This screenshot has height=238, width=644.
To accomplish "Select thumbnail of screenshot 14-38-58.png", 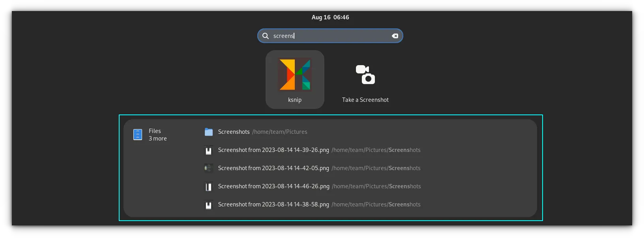I will (x=209, y=205).
